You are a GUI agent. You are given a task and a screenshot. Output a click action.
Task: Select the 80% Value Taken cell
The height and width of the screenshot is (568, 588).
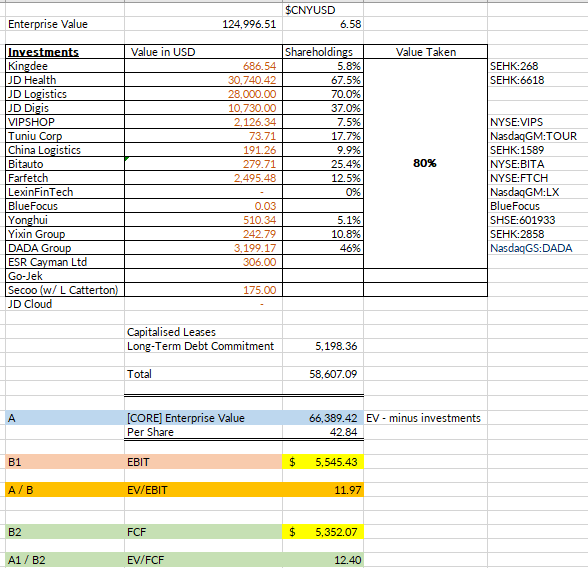[x=426, y=163]
